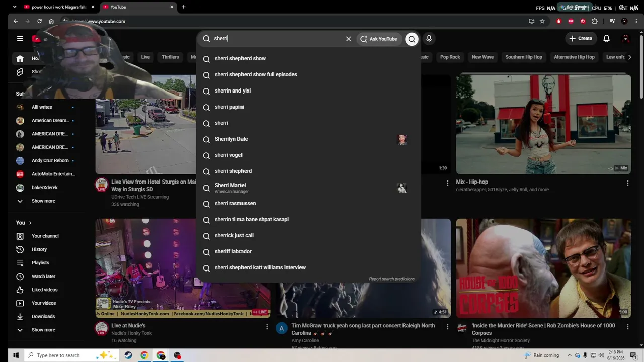Pick the "sherrick just call" suggestion
Image resolution: width=644 pixels, height=362 pixels.
pos(308,236)
